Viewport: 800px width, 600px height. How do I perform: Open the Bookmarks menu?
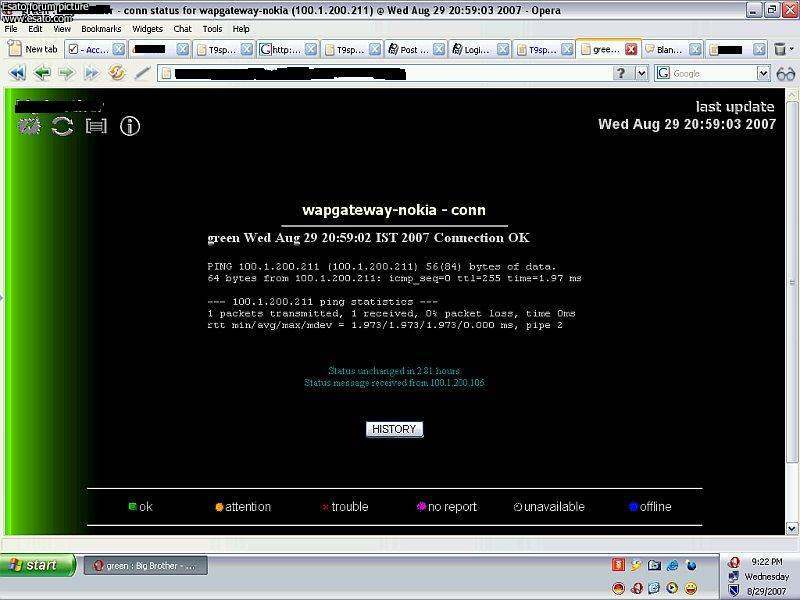point(101,29)
